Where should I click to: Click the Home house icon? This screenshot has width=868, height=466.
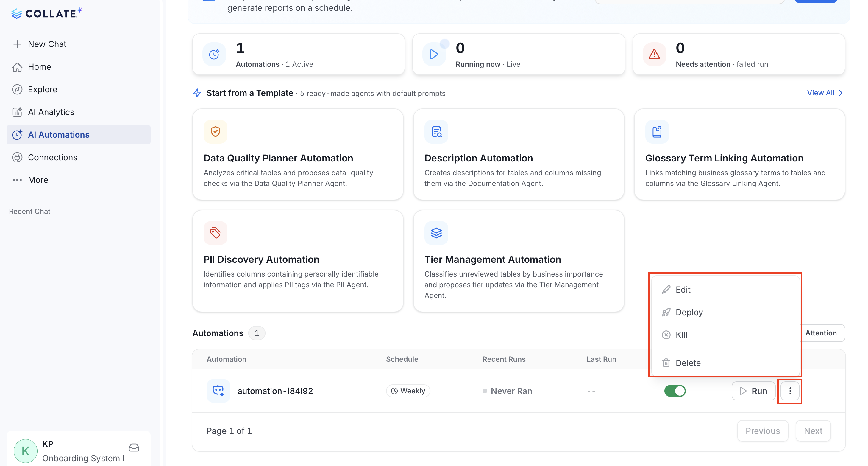pos(17,67)
